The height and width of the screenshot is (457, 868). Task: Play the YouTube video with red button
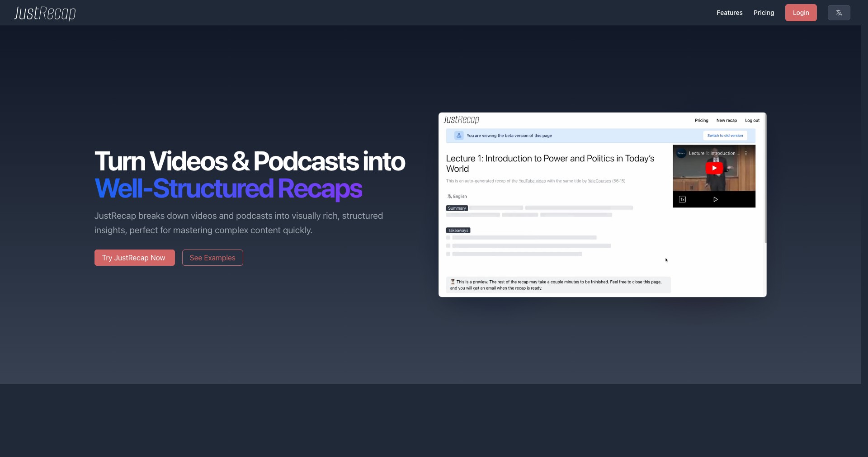tap(714, 168)
